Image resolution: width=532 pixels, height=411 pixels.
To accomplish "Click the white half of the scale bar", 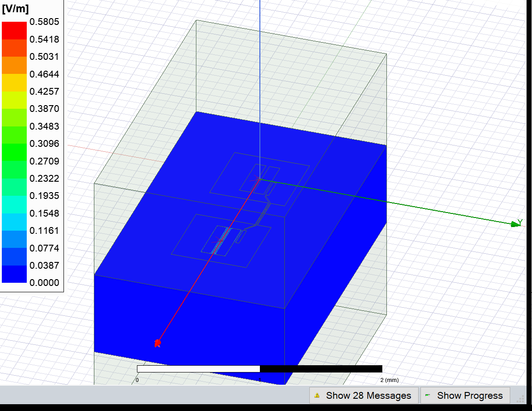I will pyautogui.click(x=199, y=369).
